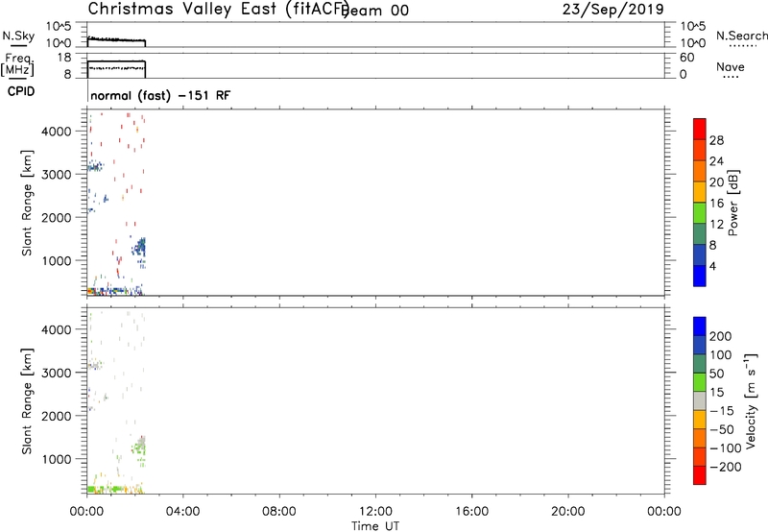Click the "24" value on the Power colorbar

click(x=716, y=161)
